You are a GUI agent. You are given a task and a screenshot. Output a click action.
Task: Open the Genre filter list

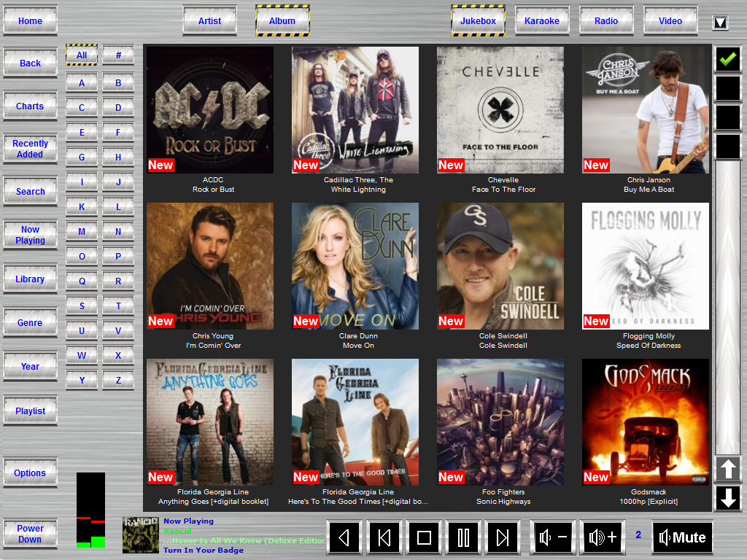30,323
